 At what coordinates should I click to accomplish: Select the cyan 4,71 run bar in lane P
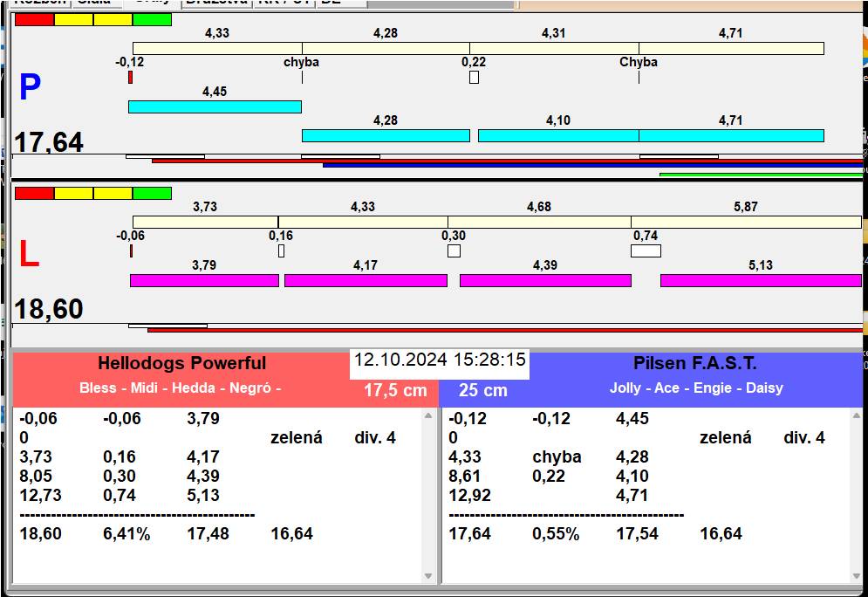pos(731,135)
